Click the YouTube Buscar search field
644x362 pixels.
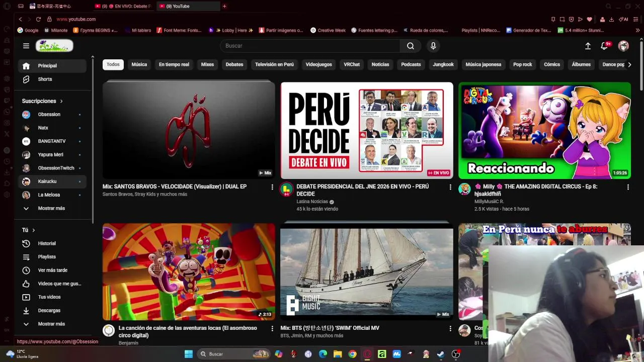point(310,46)
